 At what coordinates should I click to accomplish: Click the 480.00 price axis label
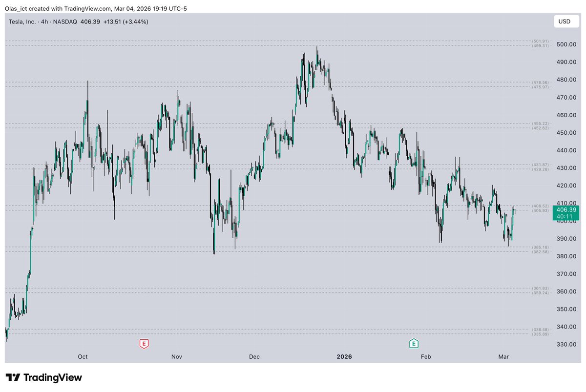tap(565, 80)
